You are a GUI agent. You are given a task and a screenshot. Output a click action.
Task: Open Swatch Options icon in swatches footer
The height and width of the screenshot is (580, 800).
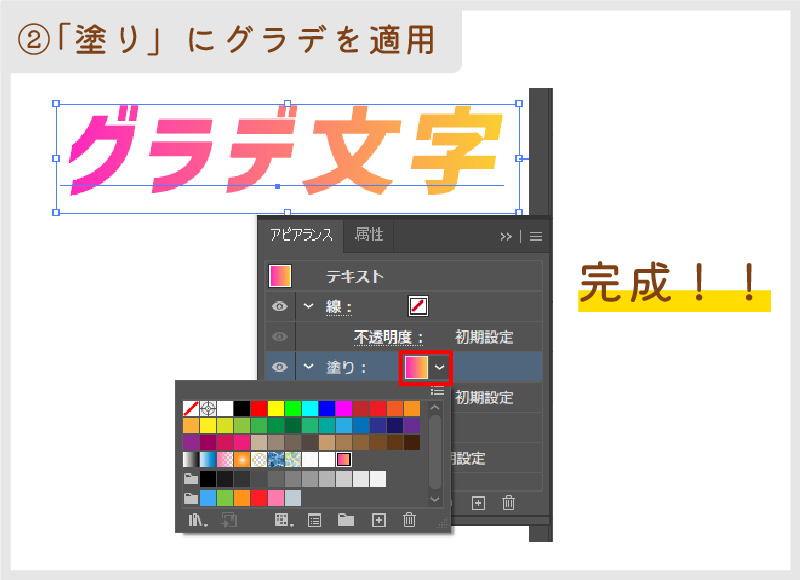(x=314, y=519)
